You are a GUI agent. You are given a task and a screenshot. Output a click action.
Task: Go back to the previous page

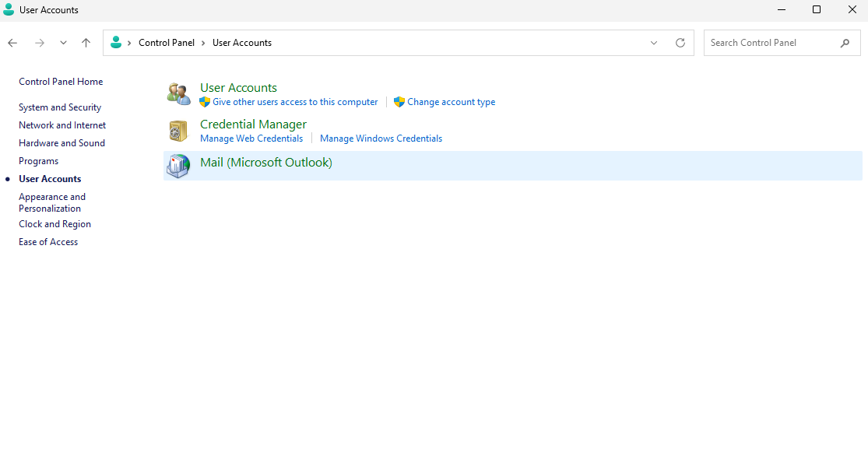[x=12, y=43]
